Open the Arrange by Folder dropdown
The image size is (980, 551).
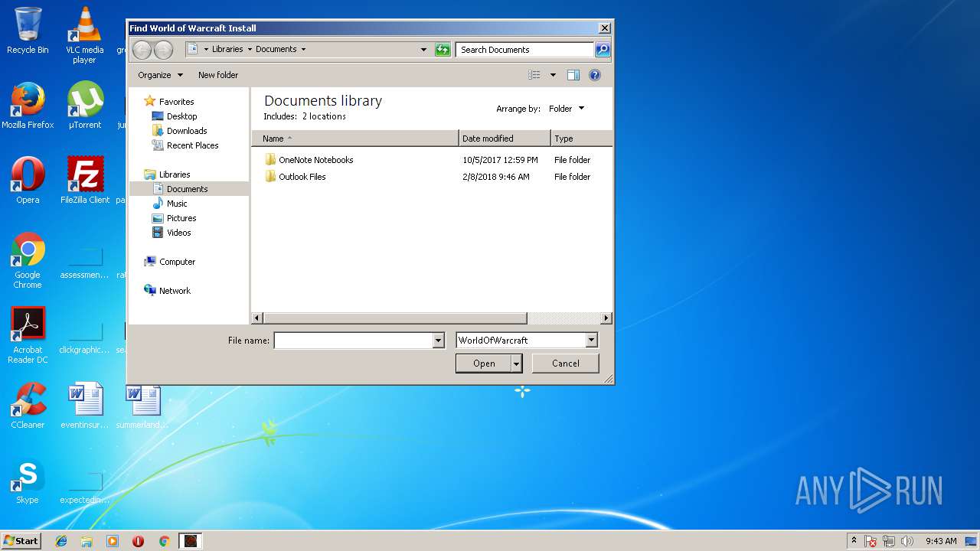[567, 109]
